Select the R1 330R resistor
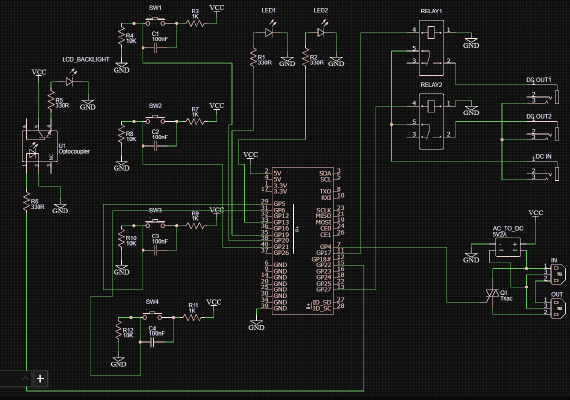Image resolution: width=570 pixels, height=400 pixels. (x=253, y=57)
